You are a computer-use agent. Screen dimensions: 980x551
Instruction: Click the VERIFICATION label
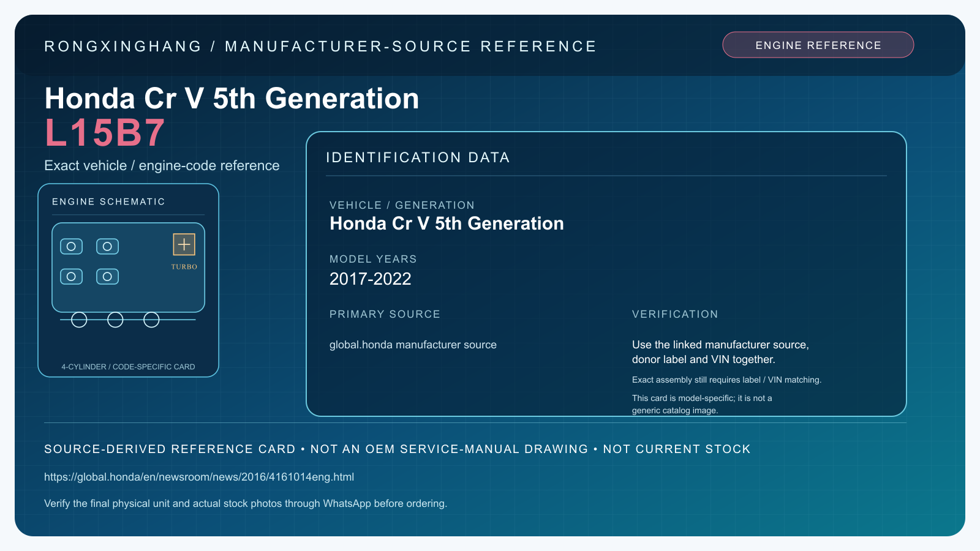tap(675, 314)
